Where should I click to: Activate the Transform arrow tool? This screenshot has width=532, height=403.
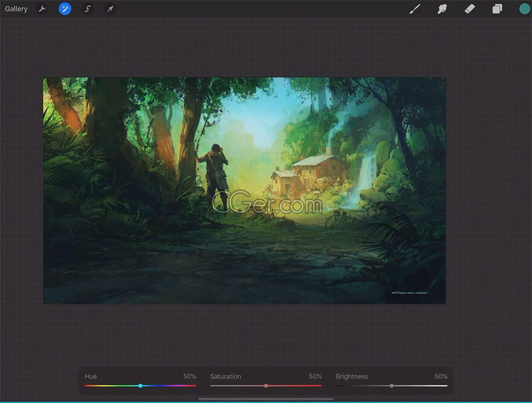pyautogui.click(x=110, y=9)
